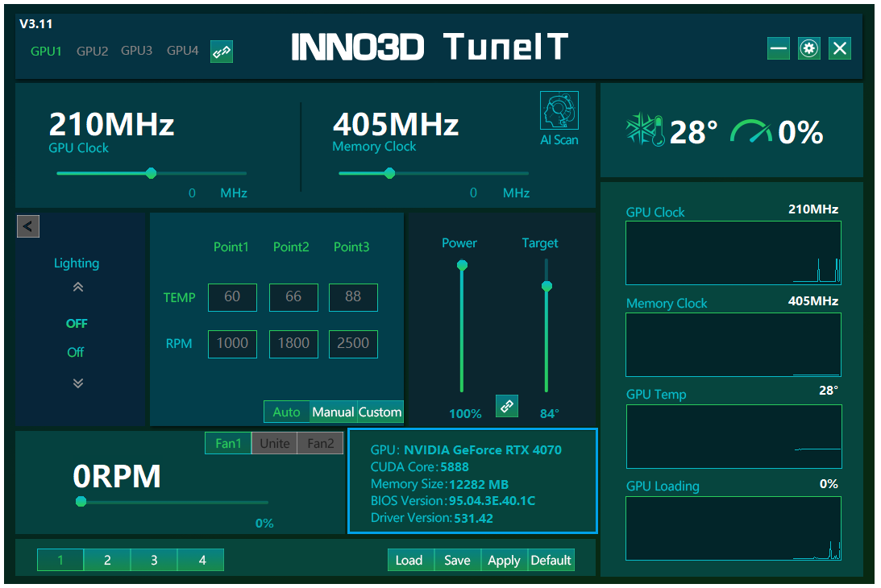Click the GPU Loading history graph
Viewport: 881px width, 588px height.
point(733,528)
